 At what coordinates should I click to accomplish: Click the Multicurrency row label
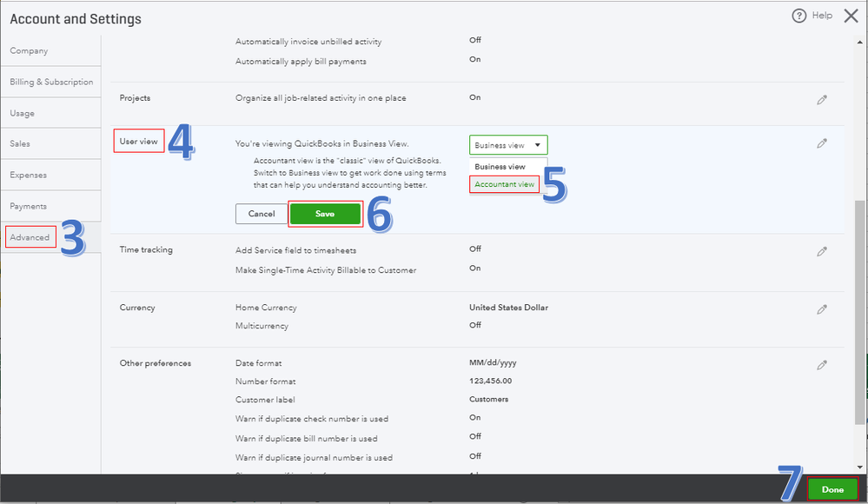[x=262, y=326]
